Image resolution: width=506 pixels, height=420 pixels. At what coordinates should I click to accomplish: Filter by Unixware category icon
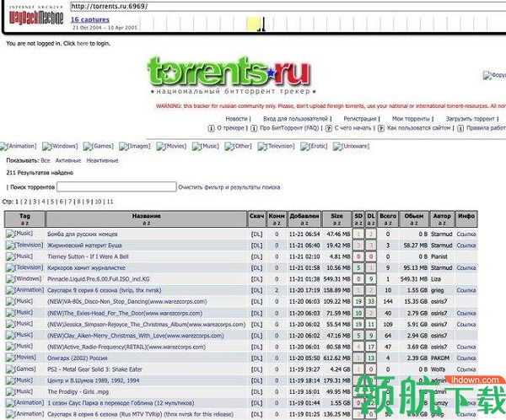tap(351, 146)
